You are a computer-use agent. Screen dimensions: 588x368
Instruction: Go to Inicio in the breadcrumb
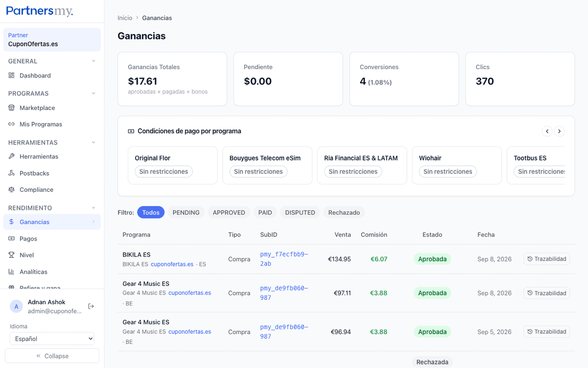tap(125, 18)
